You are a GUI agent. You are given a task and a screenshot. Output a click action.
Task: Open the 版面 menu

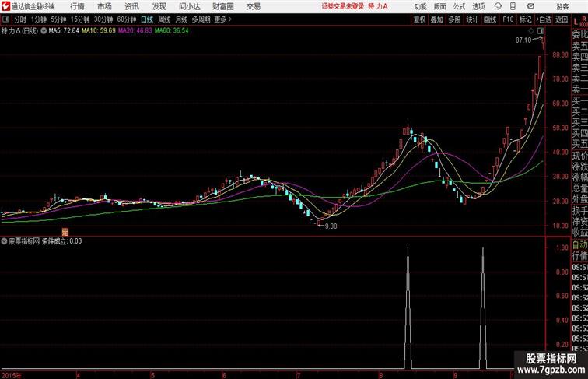point(440,6)
